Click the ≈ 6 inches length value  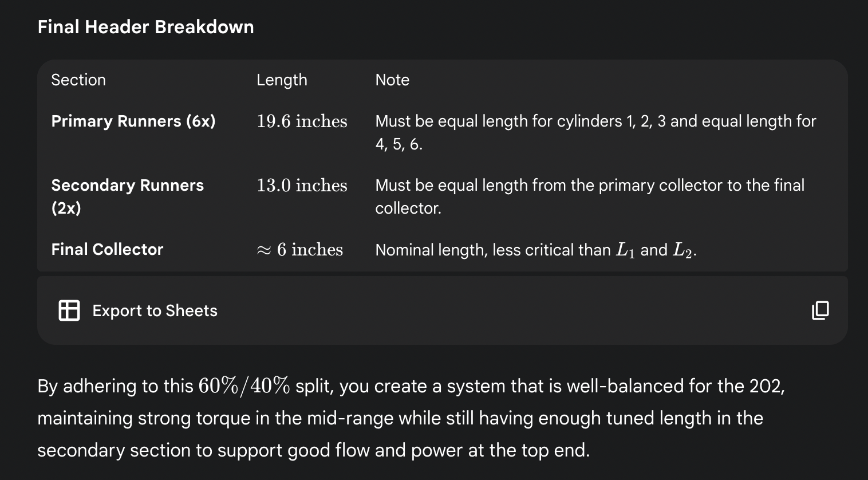300,249
